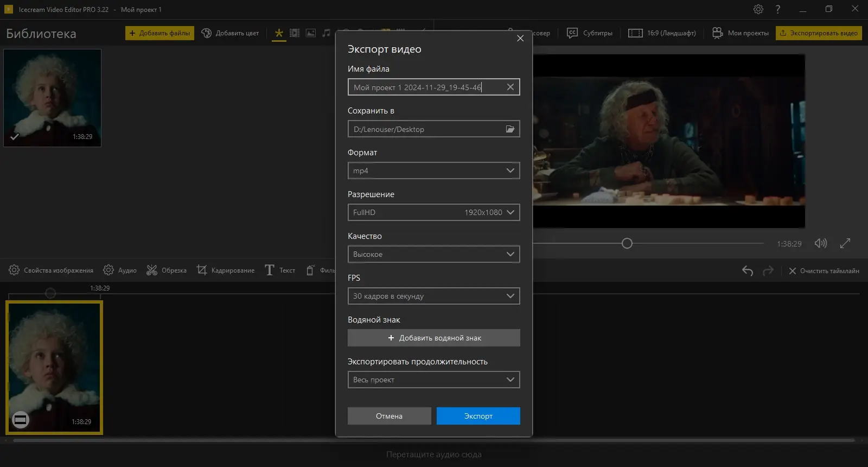Click the blue Экспорт button
868x467 pixels.
tap(478, 416)
